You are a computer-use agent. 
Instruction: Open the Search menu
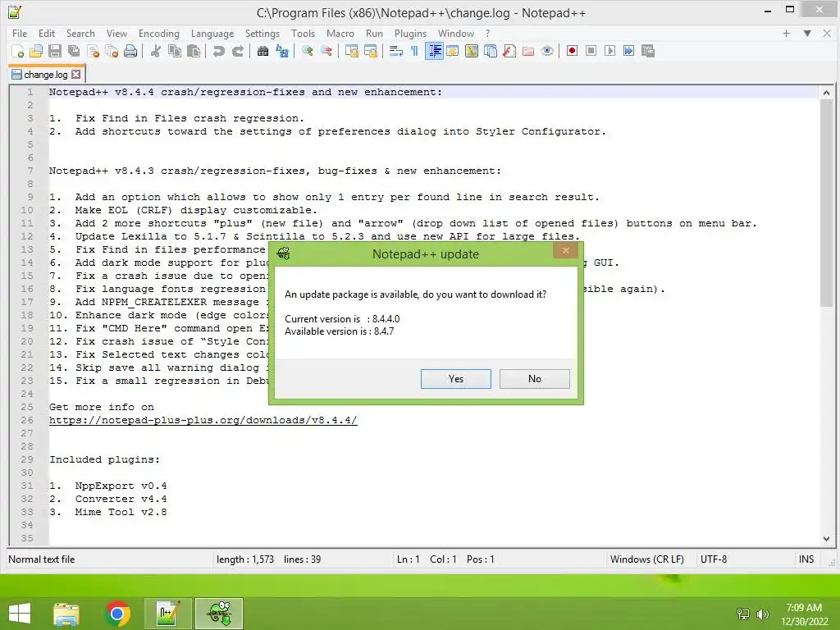coord(80,33)
